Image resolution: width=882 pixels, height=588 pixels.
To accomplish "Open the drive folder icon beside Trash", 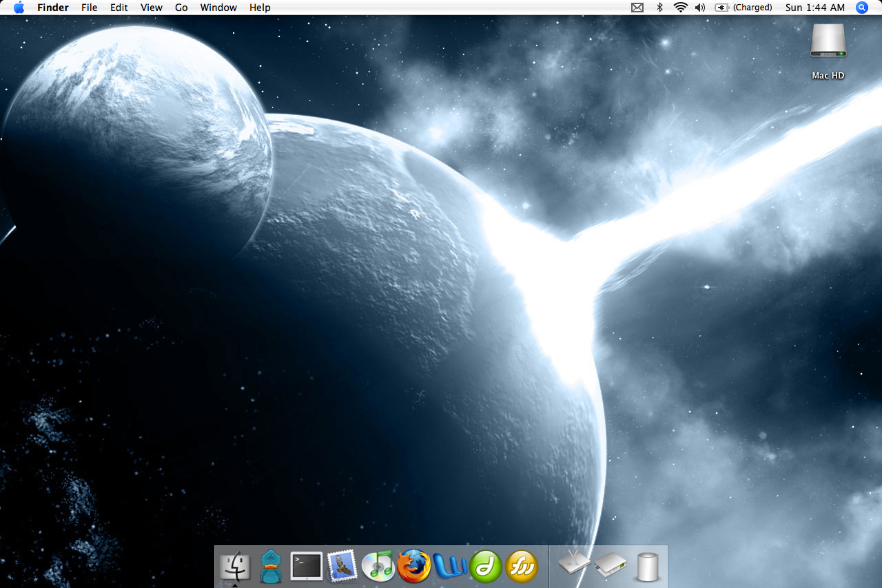I will pos(611,566).
